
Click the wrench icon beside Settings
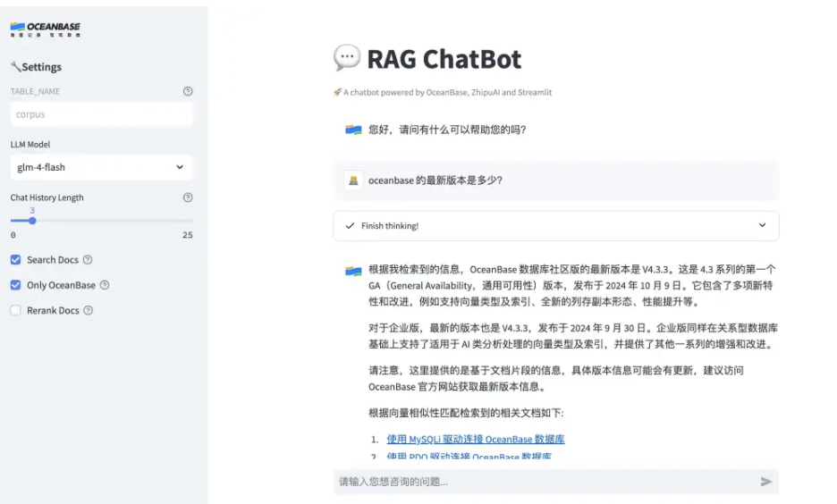tap(15, 67)
